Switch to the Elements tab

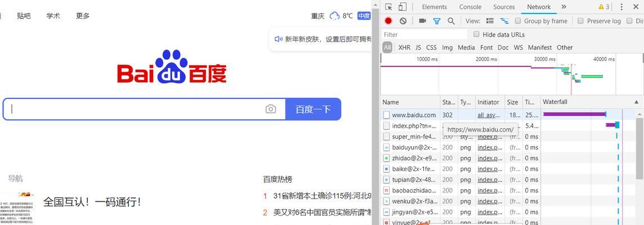pyautogui.click(x=434, y=7)
